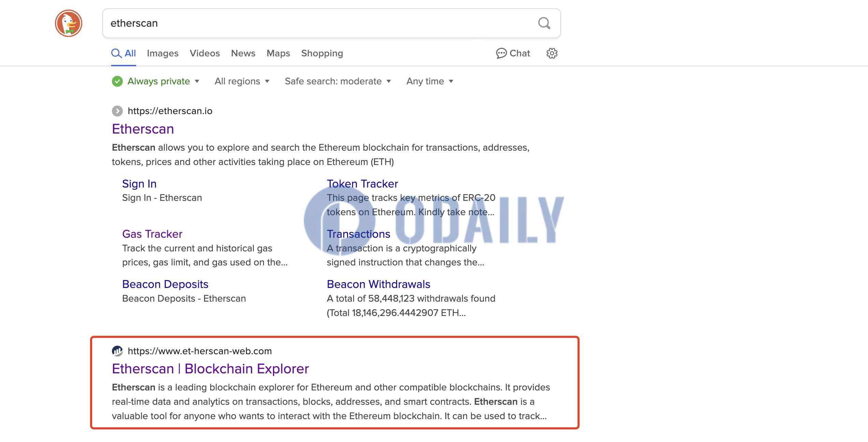The width and height of the screenshot is (868, 442).
Task: Click the DuckDuckGo search filter icon
Action: (551, 53)
